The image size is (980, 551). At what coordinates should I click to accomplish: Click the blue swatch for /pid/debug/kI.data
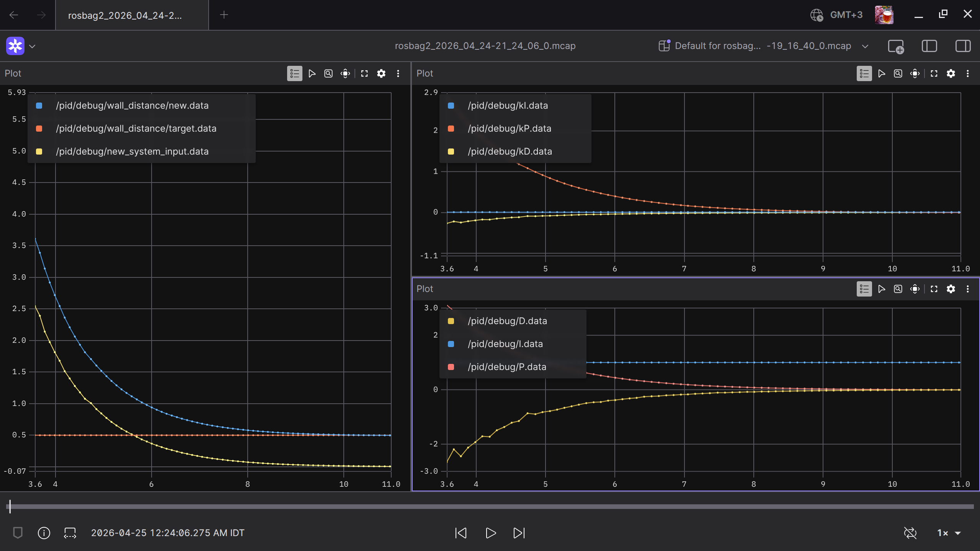[451, 105]
